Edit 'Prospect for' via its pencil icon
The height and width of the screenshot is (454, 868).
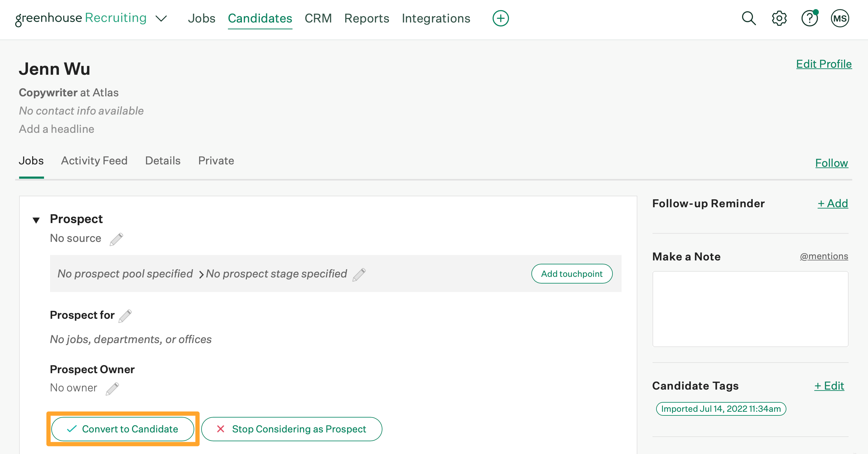click(125, 316)
